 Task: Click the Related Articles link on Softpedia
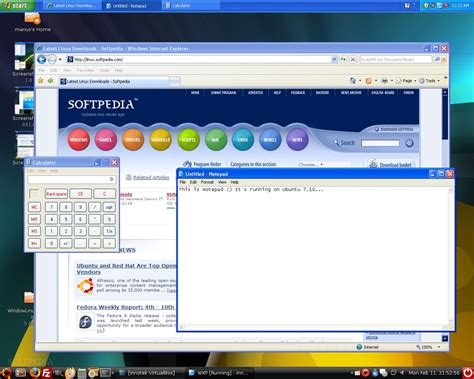(151, 177)
